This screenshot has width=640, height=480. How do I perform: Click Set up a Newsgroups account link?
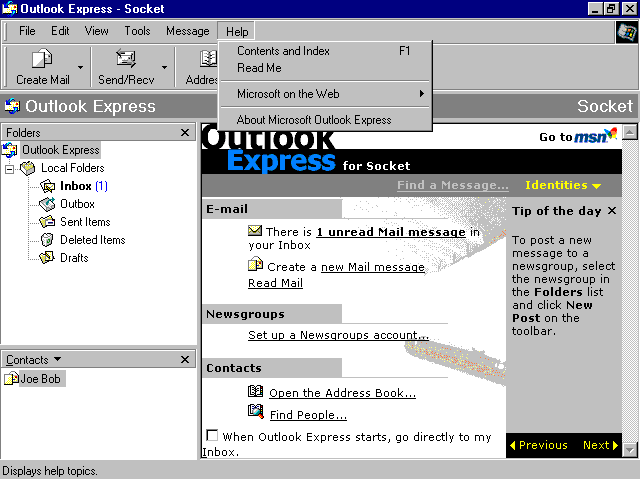[338, 335]
